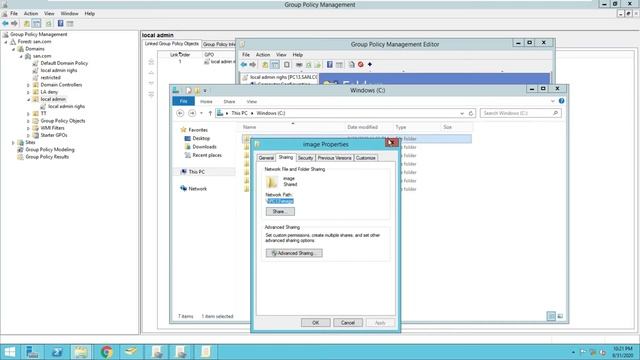This screenshot has height=360, width=640.
Task: Expand Sites node
Action: [x=13, y=143]
